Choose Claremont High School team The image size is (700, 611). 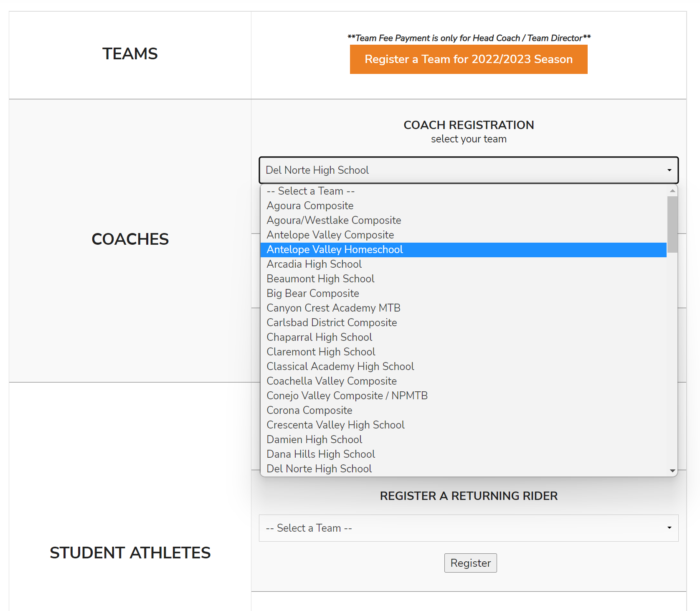click(321, 352)
